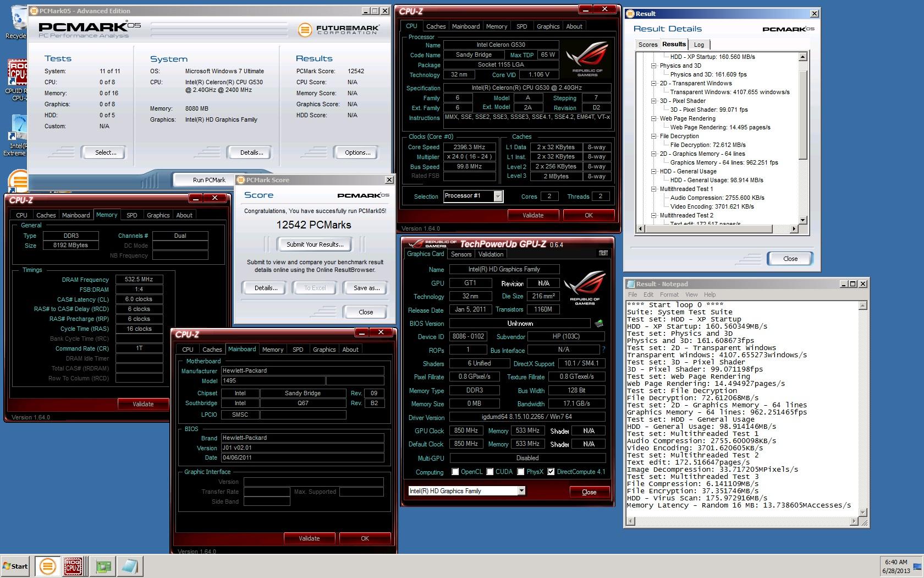Click the ROG logo in GPU-Z window
Viewport: 924px width, 578px height.
point(585,288)
